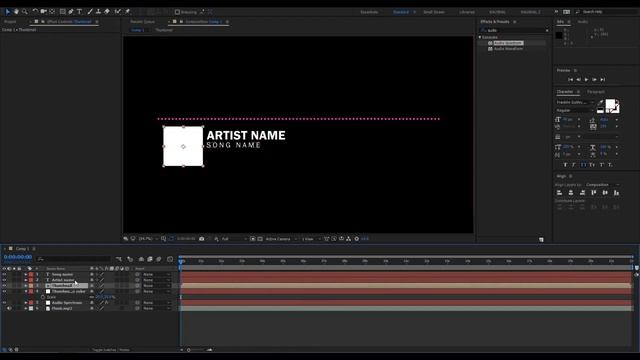
Task: Step preview back one frame
Action: pos(578,80)
